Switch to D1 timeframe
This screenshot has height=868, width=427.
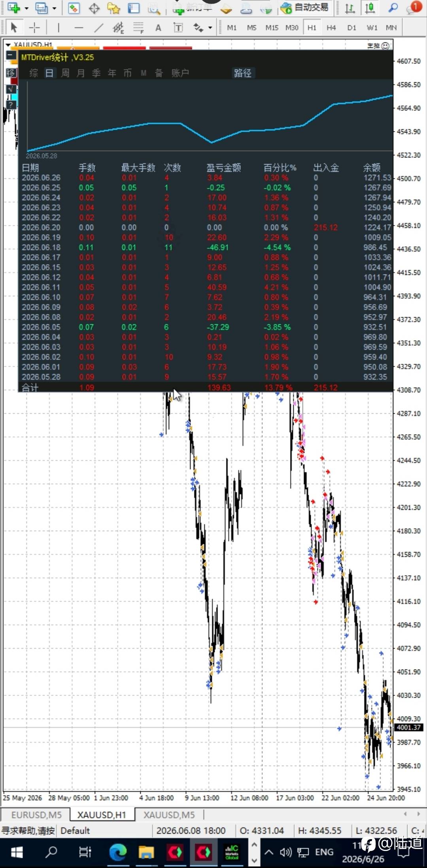351,28
